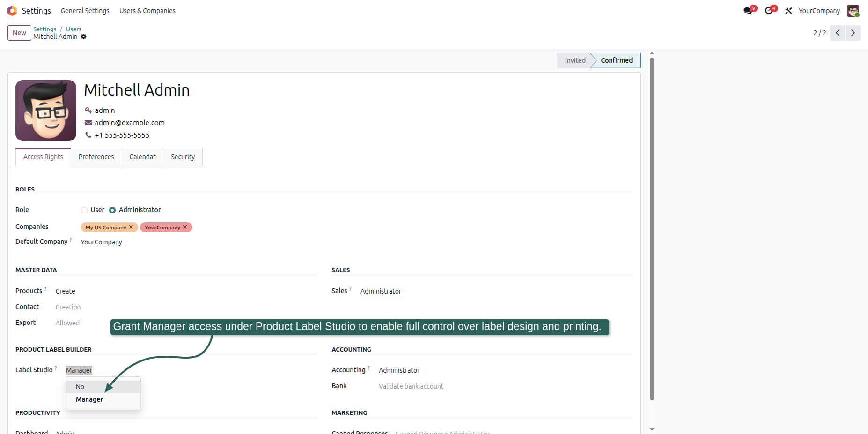Select the User role radio button
The width and height of the screenshot is (868, 434).
[x=84, y=210]
